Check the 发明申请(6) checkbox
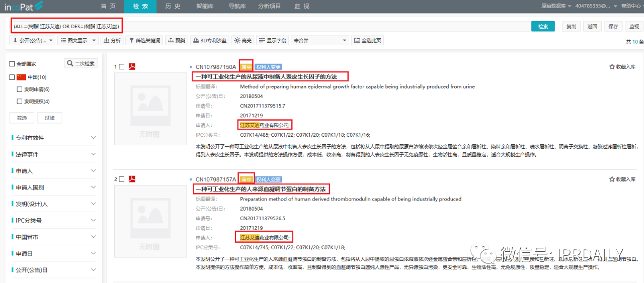Viewport: 644px width, 283px height. point(20,89)
